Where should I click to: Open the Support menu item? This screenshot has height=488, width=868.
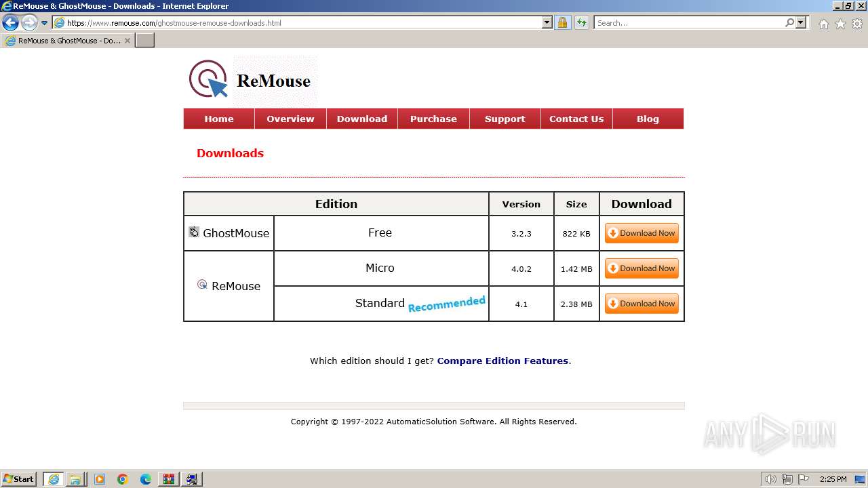tap(505, 119)
